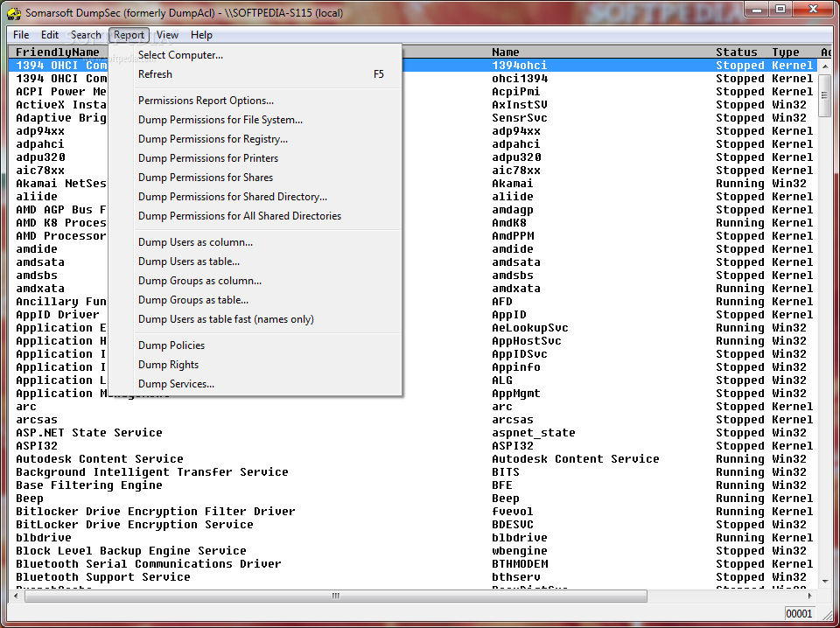840x628 pixels.
Task: Select Block Level Backup Engine Service row
Action: [412, 551]
